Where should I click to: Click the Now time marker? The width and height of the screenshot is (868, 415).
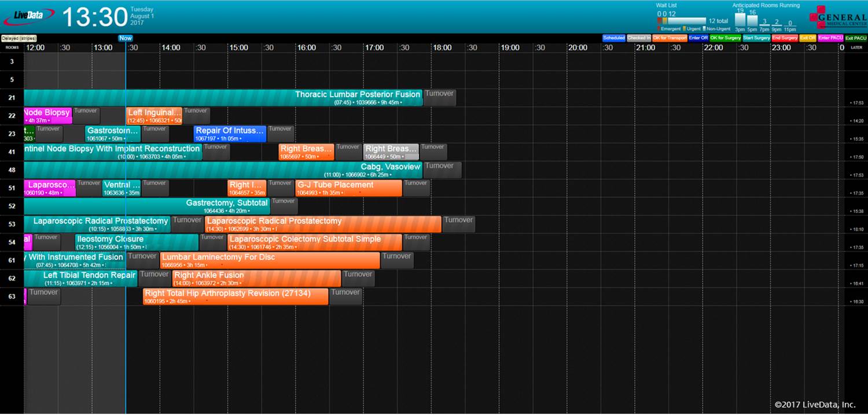tap(125, 38)
